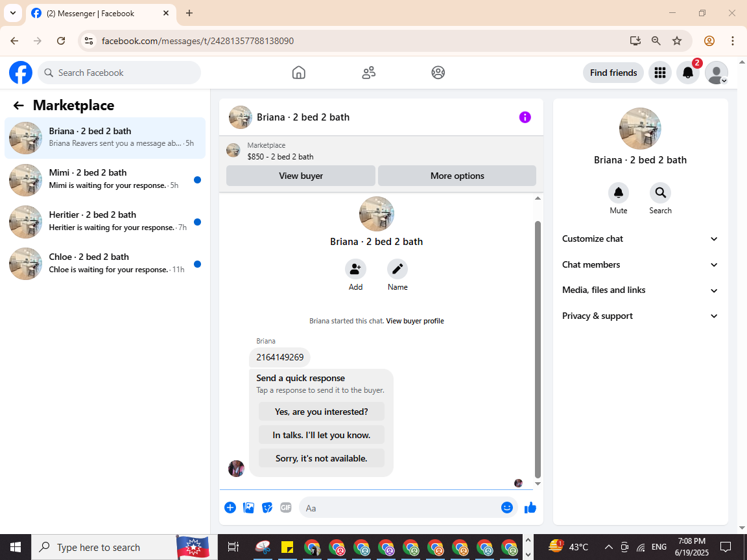Click the listing thumbnail in Marketplace banner
Image resolution: width=747 pixels, height=560 pixels.
coord(233,150)
